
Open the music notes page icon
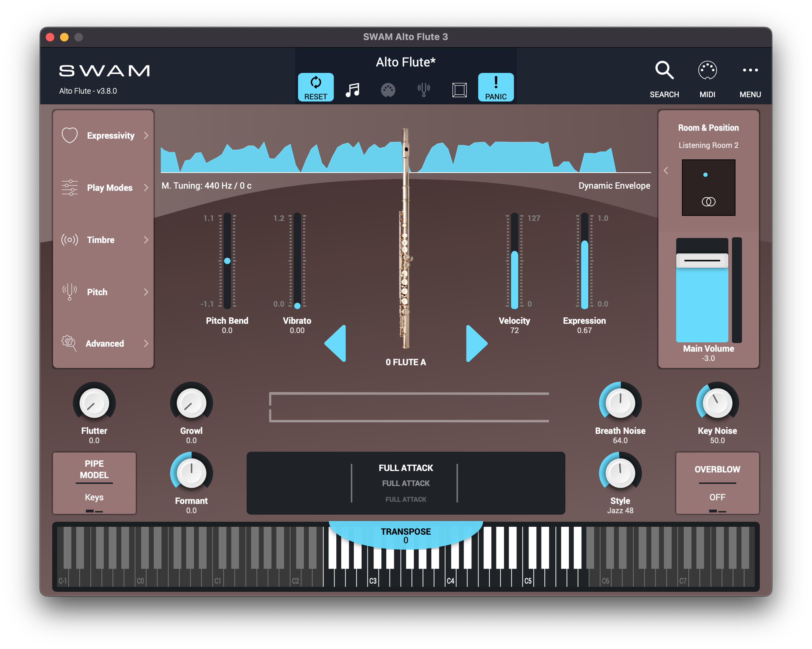coord(352,90)
